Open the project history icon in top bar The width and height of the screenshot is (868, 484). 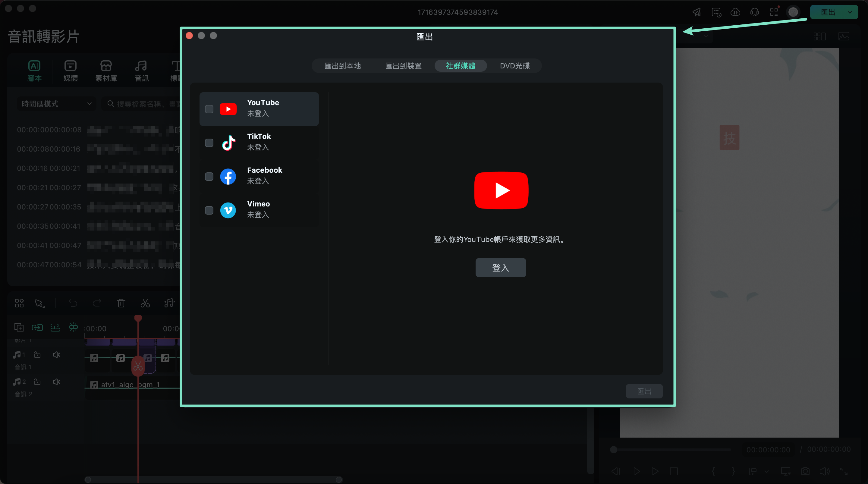[x=716, y=12]
